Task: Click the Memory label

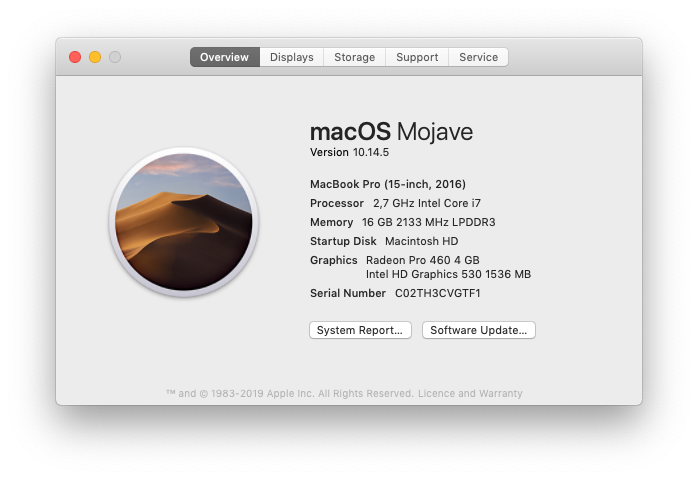Action: pyautogui.click(x=332, y=222)
